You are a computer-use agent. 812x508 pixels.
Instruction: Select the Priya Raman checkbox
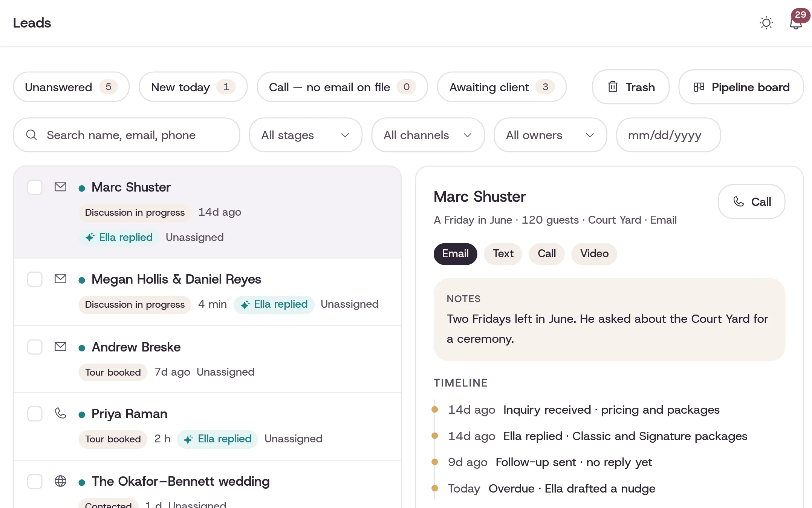[x=35, y=414]
